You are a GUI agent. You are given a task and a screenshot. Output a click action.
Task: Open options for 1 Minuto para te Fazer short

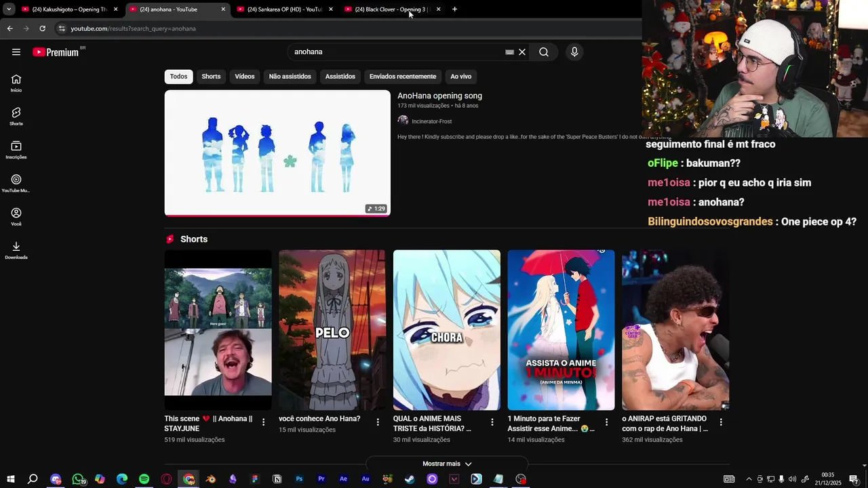click(607, 422)
